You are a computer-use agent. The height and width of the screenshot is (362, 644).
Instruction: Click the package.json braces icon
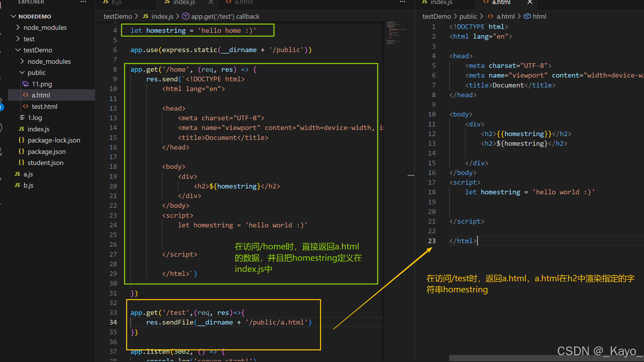tap(21, 151)
